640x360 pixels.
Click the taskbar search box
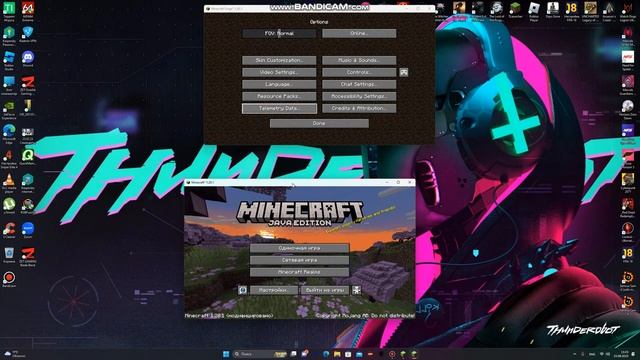tap(260, 354)
